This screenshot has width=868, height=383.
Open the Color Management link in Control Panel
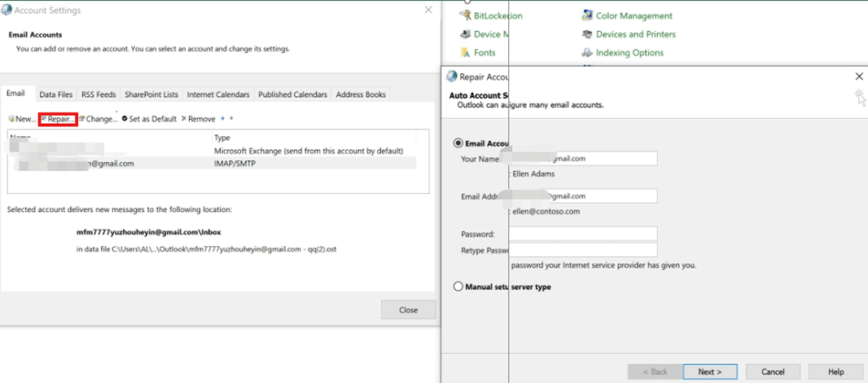633,15
